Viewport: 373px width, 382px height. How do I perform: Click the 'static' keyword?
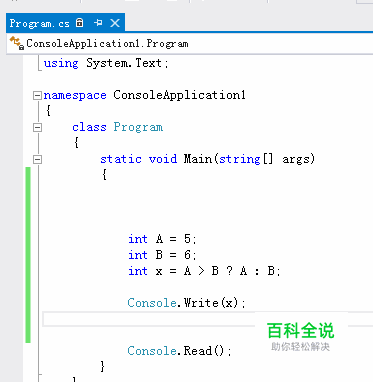(x=121, y=159)
